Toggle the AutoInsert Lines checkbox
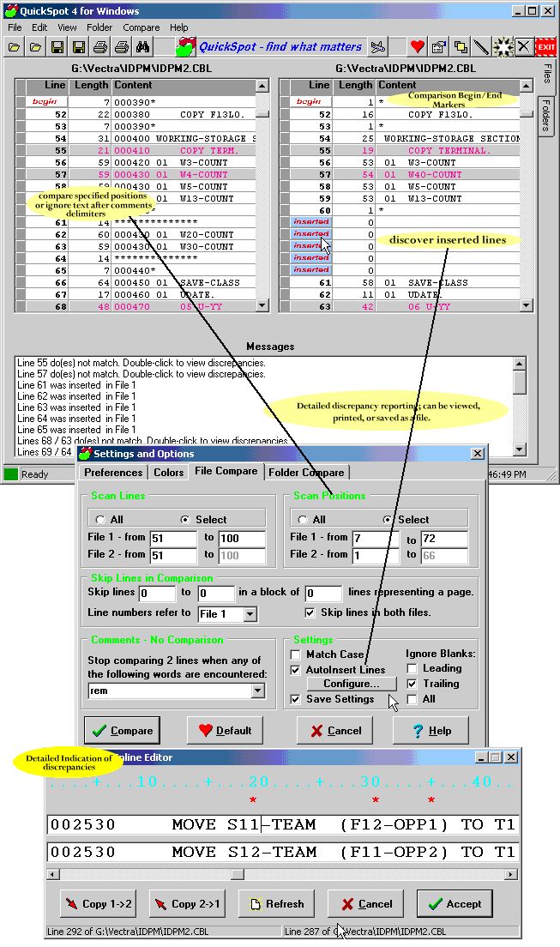Screen dimensions: 560x947 [x=295, y=670]
